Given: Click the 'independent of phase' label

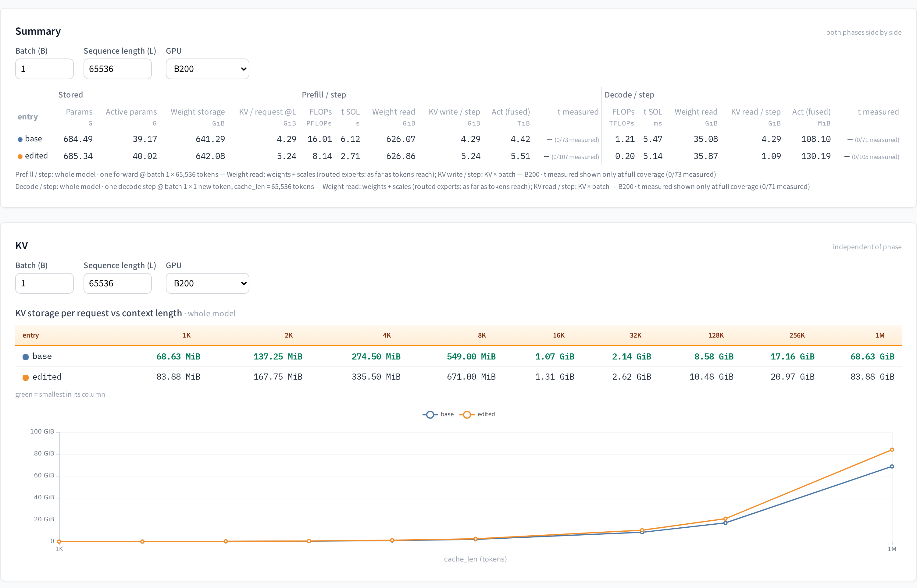Looking at the screenshot, I should tap(867, 247).
